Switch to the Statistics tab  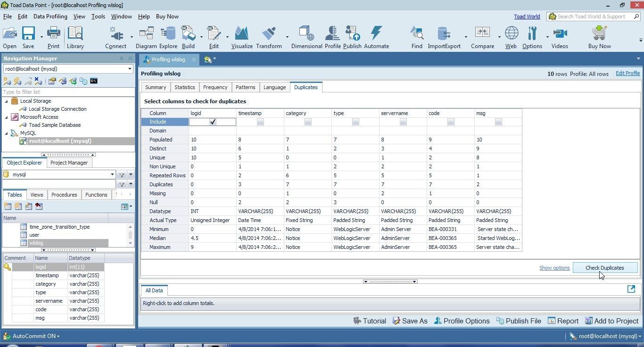click(x=184, y=87)
